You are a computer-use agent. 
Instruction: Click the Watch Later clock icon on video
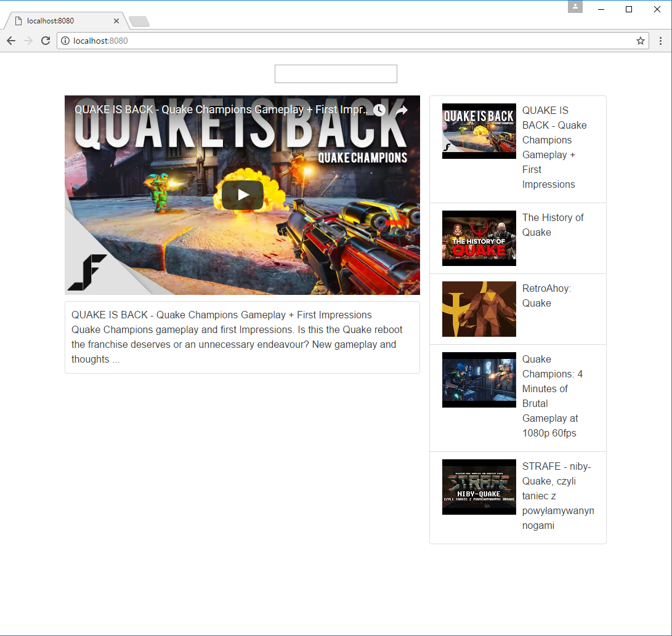(379, 110)
